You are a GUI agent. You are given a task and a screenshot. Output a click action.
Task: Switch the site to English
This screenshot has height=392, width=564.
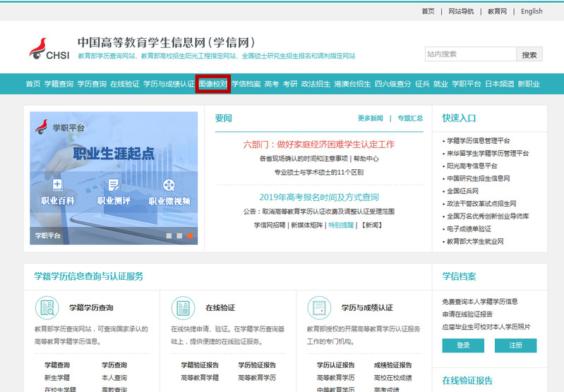coord(532,11)
